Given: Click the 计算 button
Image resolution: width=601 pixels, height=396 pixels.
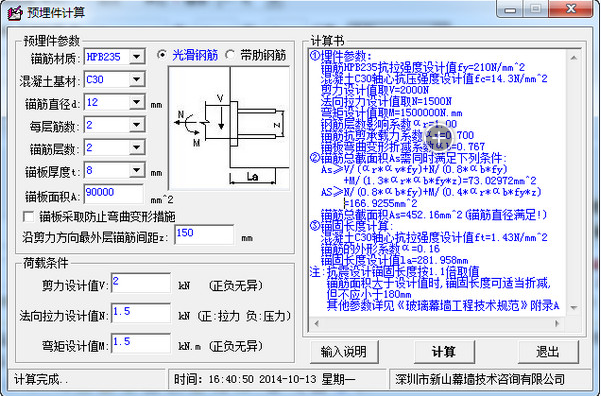Looking at the screenshot, I should click(x=444, y=352).
